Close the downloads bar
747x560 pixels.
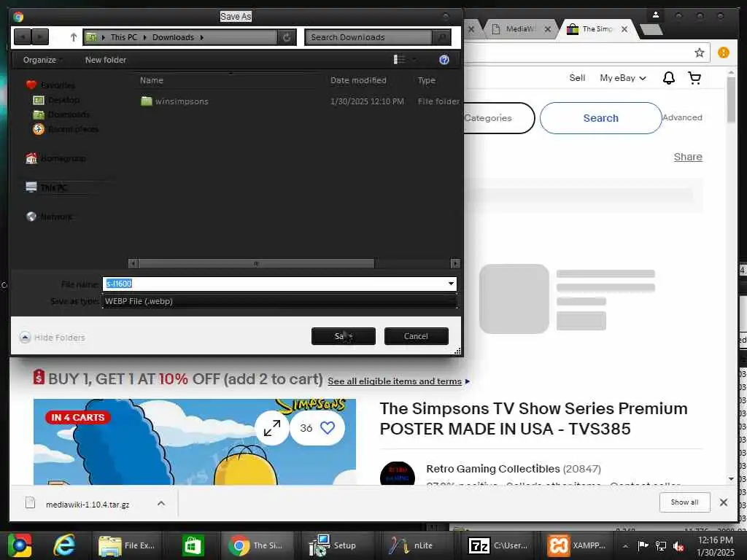pyautogui.click(x=723, y=502)
